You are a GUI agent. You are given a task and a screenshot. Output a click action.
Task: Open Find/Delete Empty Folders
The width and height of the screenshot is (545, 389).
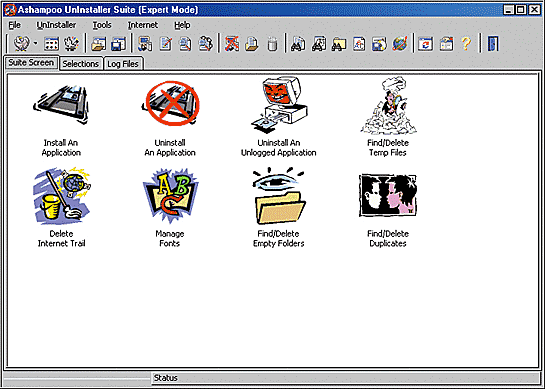tap(278, 208)
